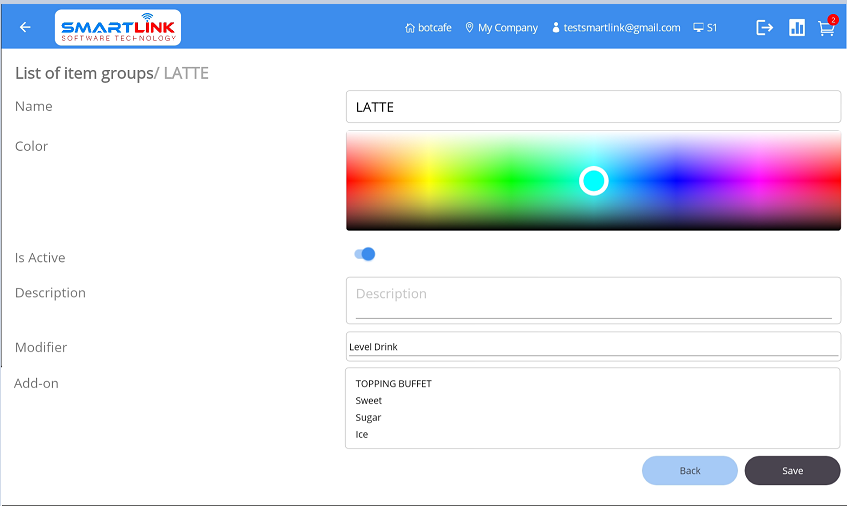This screenshot has height=506, width=847.
Task: Select Ice add-on option
Action: coord(362,435)
